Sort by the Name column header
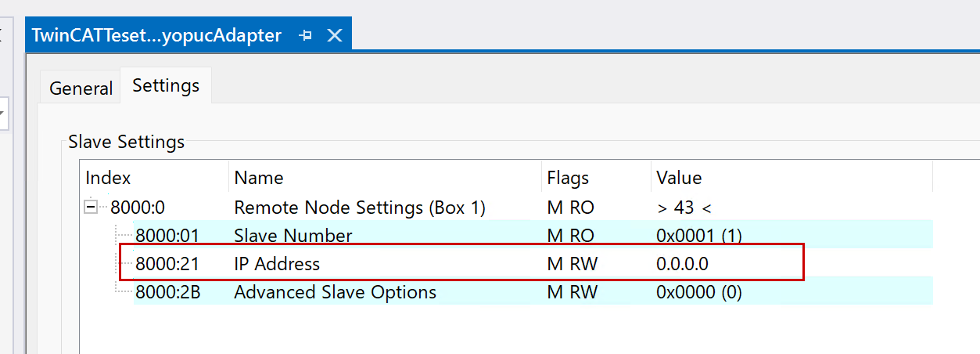Image resolution: width=980 pixels, height=354 pixels. tap(259, 178)
